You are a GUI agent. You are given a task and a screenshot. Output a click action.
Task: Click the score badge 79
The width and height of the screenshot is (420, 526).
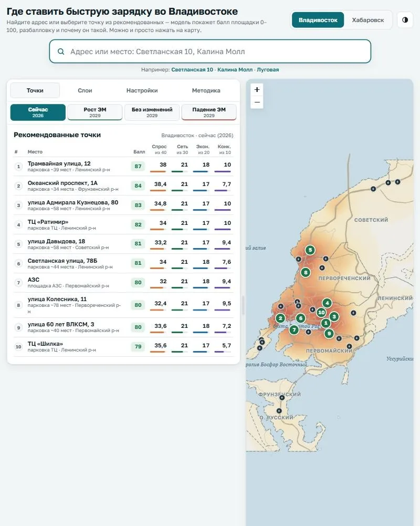coord(138,346)
